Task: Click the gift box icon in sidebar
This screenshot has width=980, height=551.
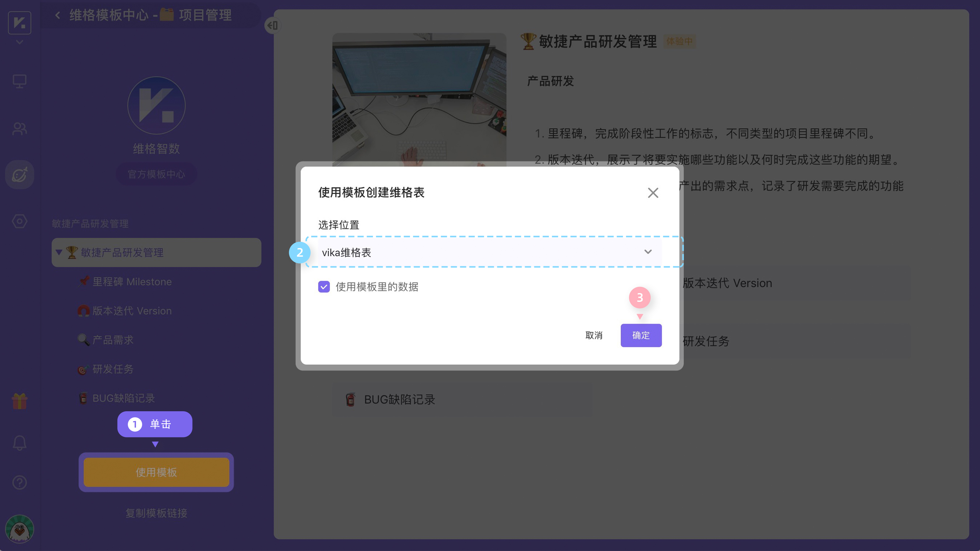Action: [x=19, y=401]
